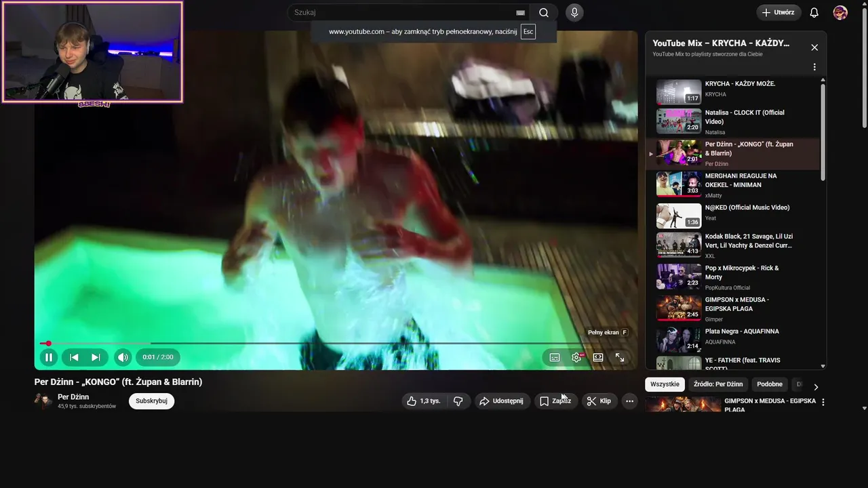Click playlist panel scrollbar
Screen dimensions: 868x488
823,132
